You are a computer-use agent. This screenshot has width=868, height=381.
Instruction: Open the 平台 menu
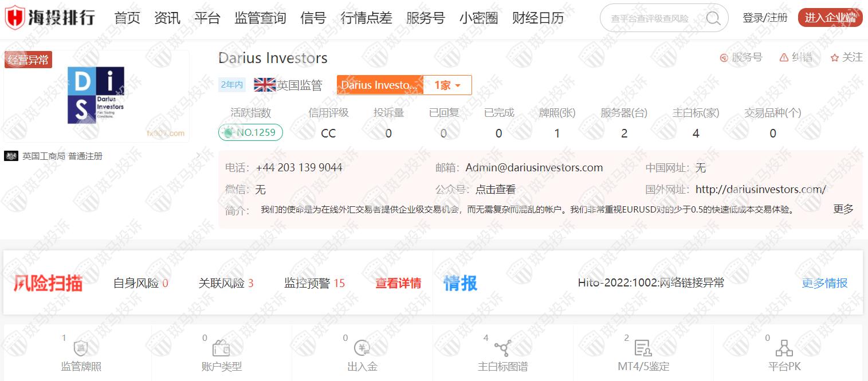coord(207,18)
